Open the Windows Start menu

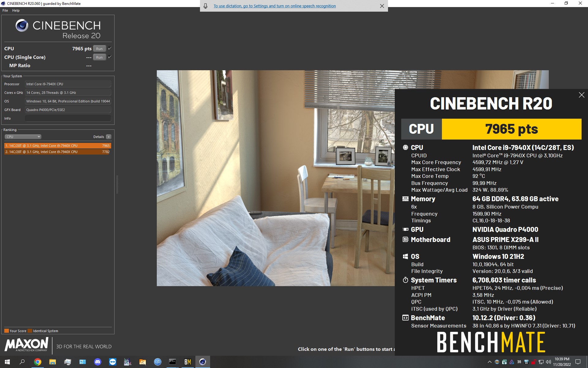point(7,362)
